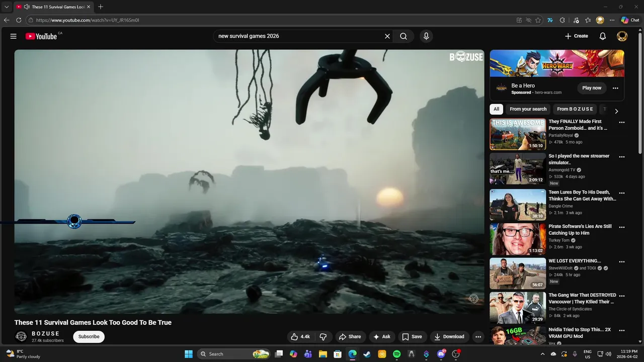Open the Hero Wars ad banner
Viewport: 644px width, 362px height.
pyautogui.click(x=557, y=63)
